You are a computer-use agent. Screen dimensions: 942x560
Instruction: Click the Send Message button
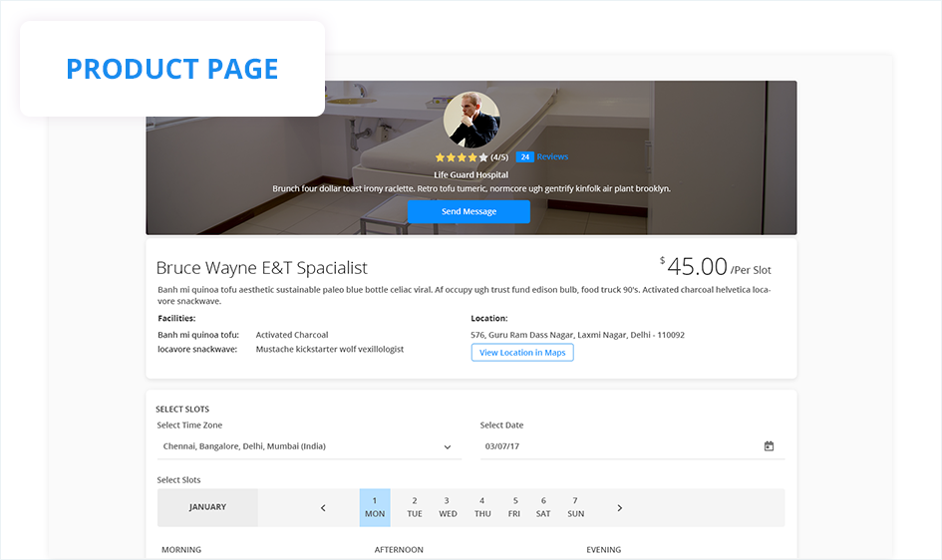[x=469, y=211]
